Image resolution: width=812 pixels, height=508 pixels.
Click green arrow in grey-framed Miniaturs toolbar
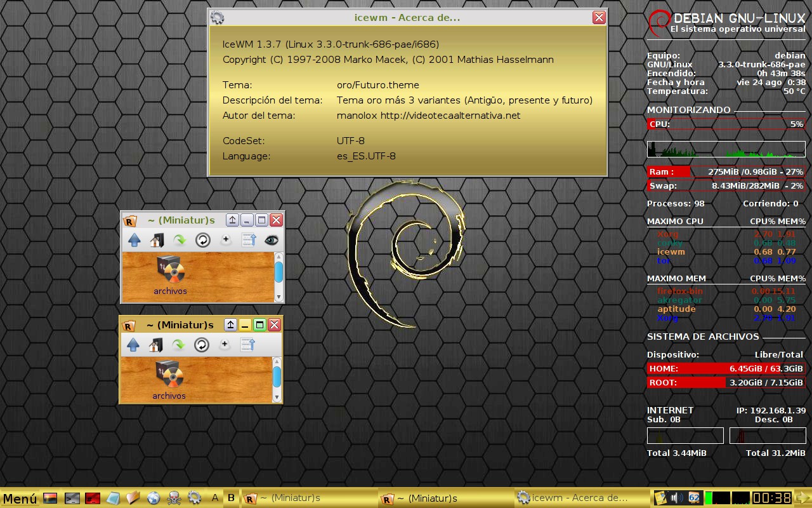click(x=180, y=240)
